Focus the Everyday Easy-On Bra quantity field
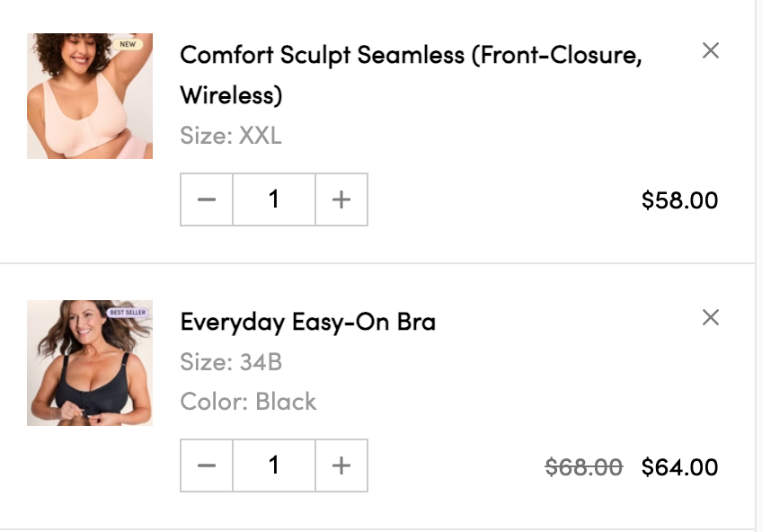 pyautogui.click(x=274, y=465)
